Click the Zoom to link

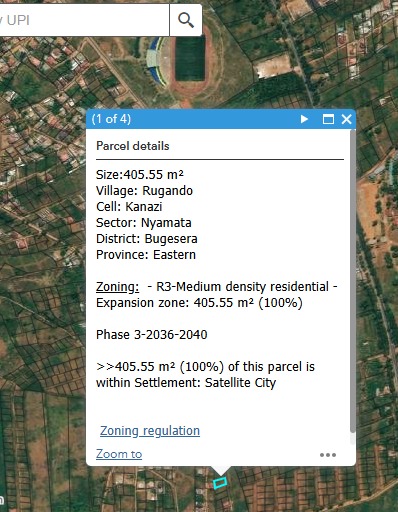pos(119,454)
